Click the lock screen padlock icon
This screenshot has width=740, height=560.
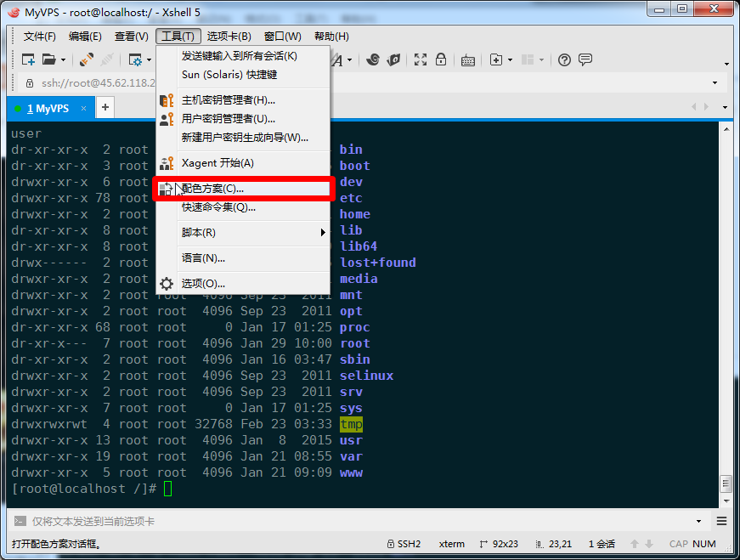[x=441, y=59]
